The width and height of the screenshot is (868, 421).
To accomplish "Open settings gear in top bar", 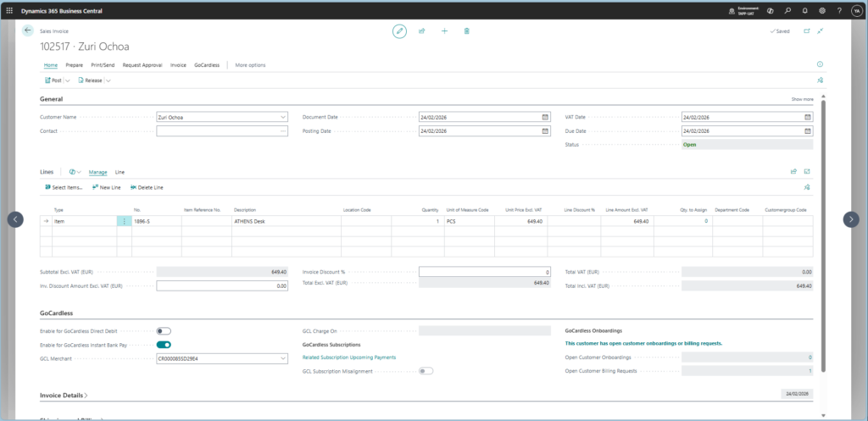I will click(821, 10).
